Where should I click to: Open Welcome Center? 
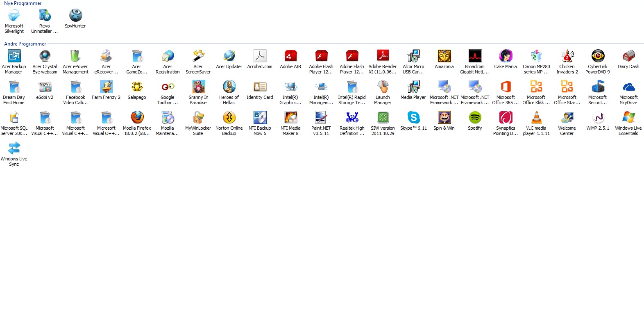point(567,117)
